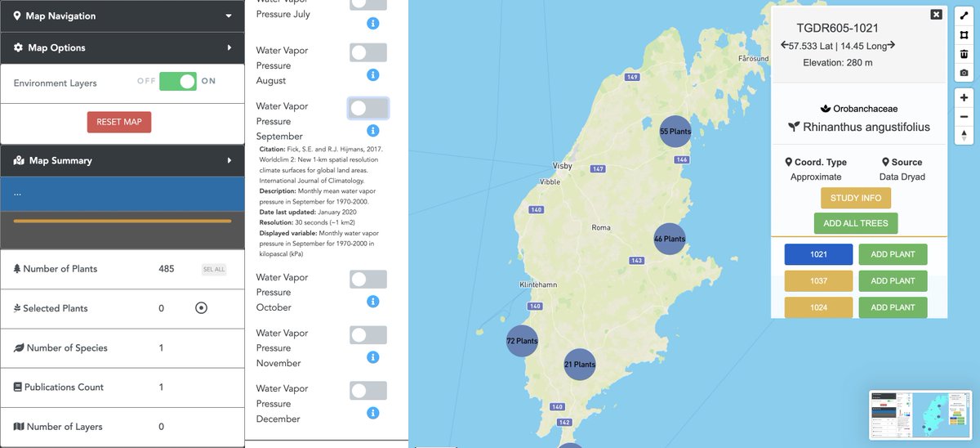This screenshot has height=448, width=980.
Task: Click the Orobanchaceae family lotus icon
Action: pyautogui.click(x=825, y=108)
